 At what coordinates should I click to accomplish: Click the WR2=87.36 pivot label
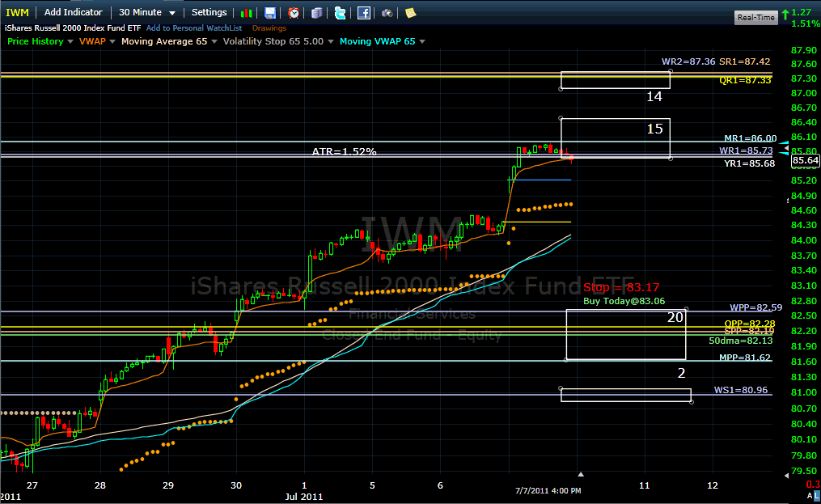point(688,61)
